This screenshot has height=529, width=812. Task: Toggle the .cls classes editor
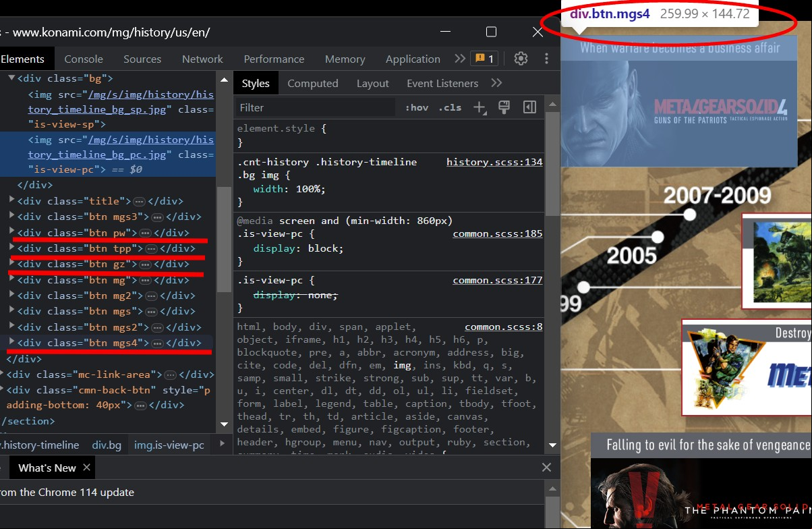(450, 107)
